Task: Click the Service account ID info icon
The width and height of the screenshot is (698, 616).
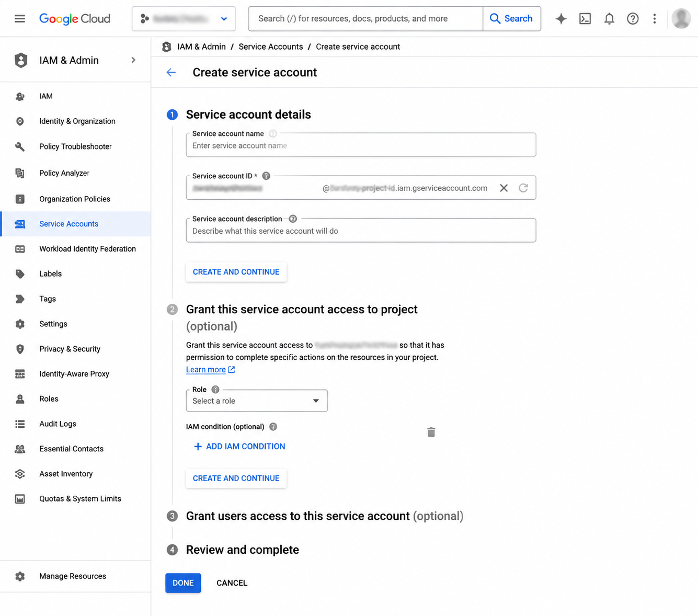Action: click(266, 176)
